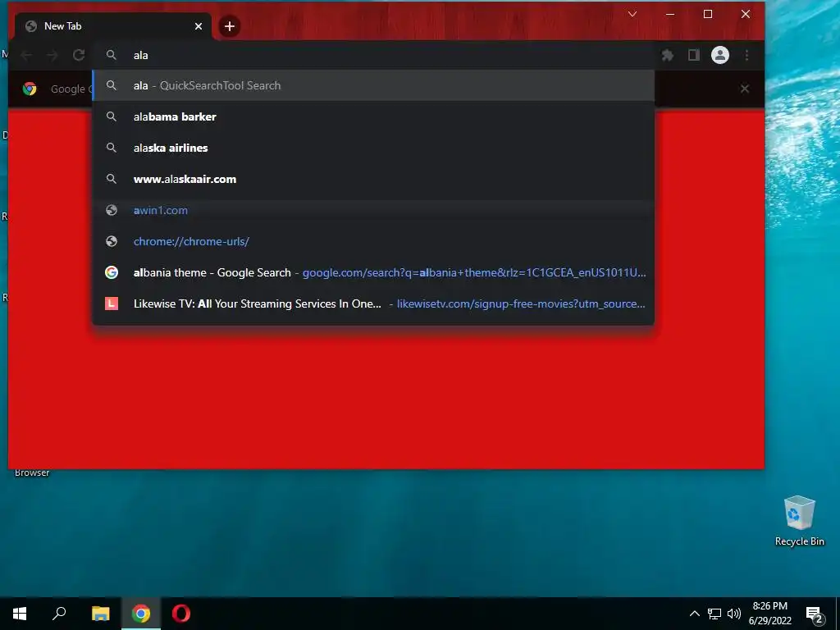Click the address bar containing 'ala'
Image resolution: width=840 pixels, height=630 pixels.
(373, 55)
